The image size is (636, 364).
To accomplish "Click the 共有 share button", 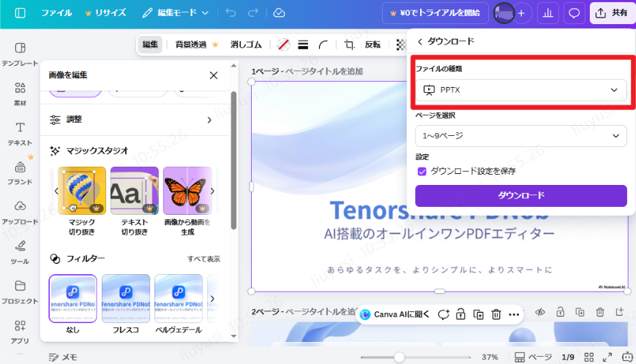I will click(x=612, y=13).
